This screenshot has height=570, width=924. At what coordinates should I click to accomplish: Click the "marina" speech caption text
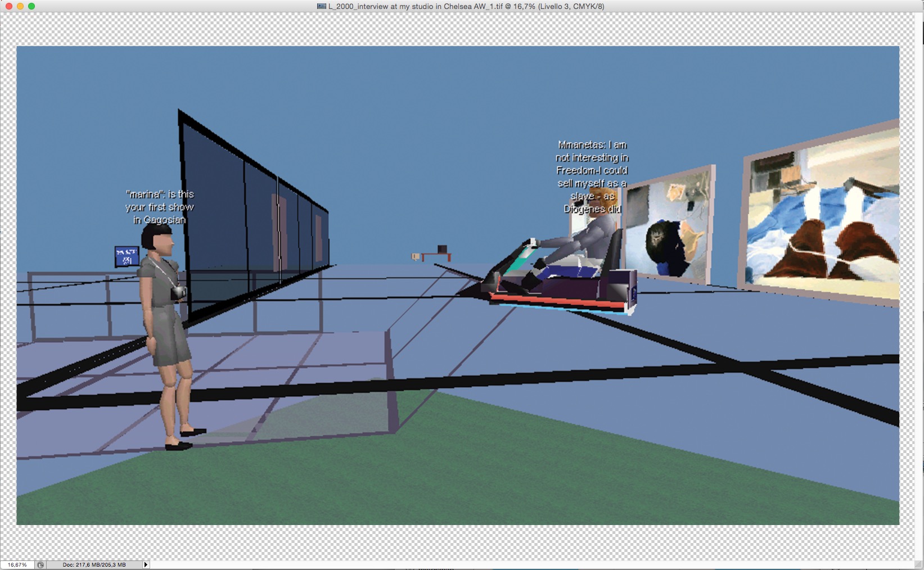tap(160, 207)
